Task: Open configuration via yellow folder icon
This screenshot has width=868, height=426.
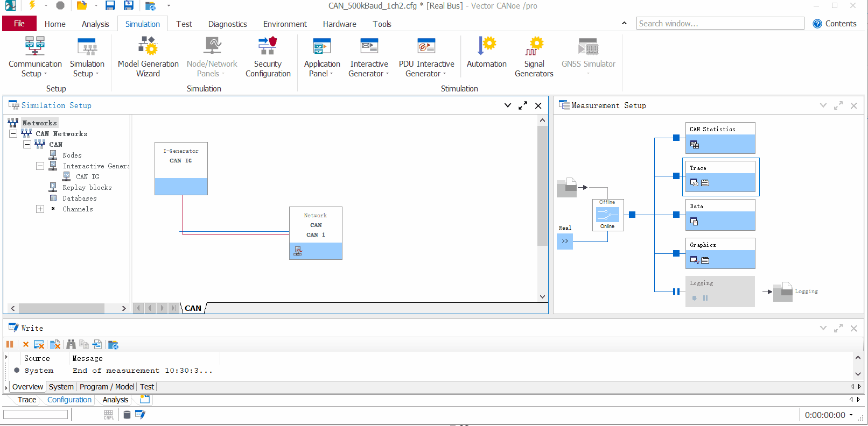Action: coord(82,5)
